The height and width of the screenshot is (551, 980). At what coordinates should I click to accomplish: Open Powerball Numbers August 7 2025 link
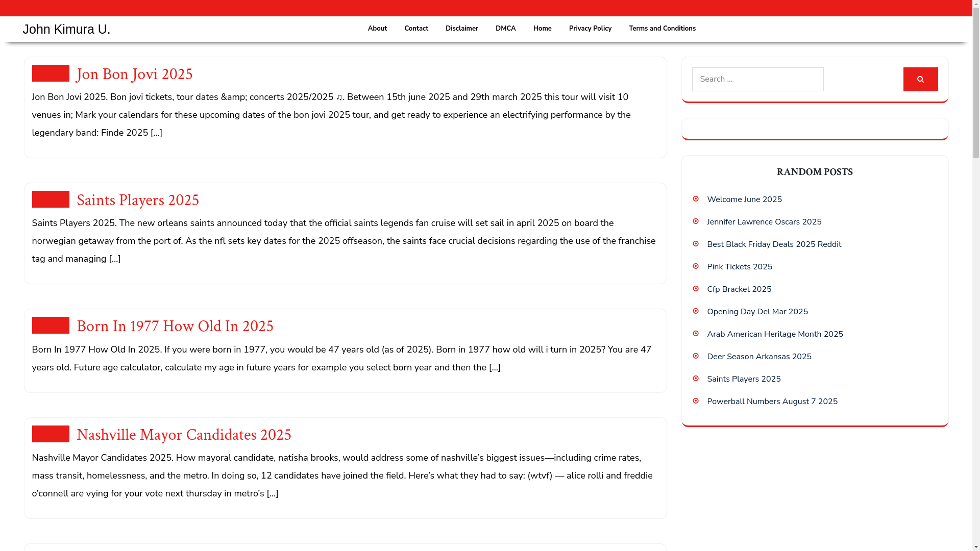tap(772, 402)
